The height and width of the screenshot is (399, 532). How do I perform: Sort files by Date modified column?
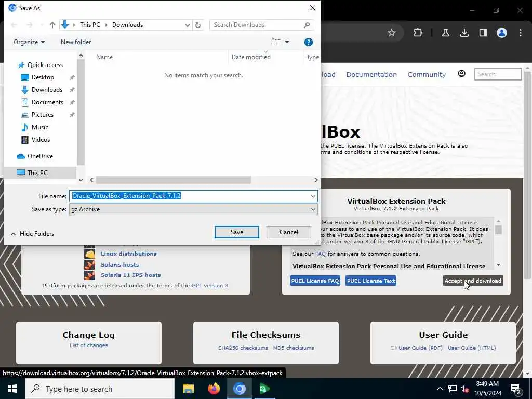[x=251, y=57]
